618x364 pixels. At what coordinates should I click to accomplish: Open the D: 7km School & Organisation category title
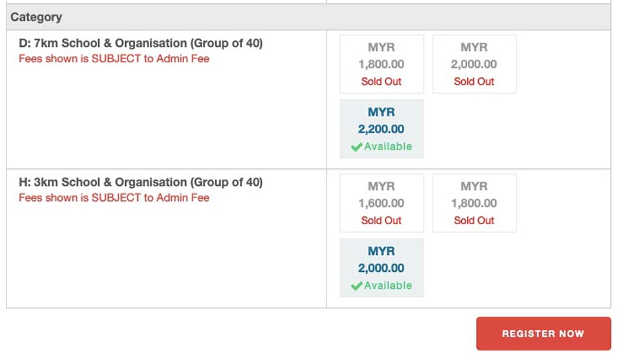[x=141, y=43]
